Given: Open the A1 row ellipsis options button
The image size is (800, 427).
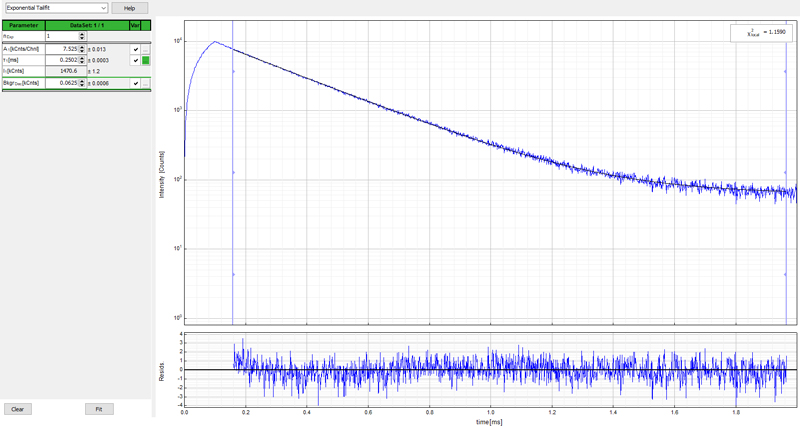Looking at the screenshot, I should coord(145,49).
